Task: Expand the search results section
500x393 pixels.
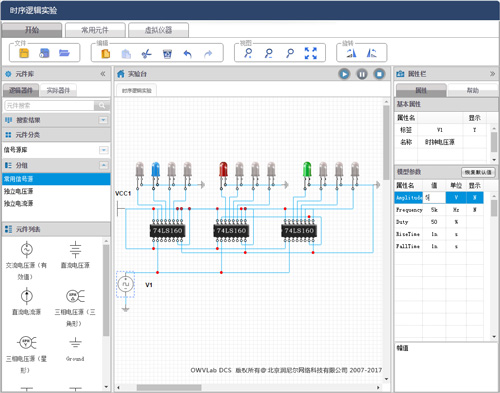Action: point(103,120)
